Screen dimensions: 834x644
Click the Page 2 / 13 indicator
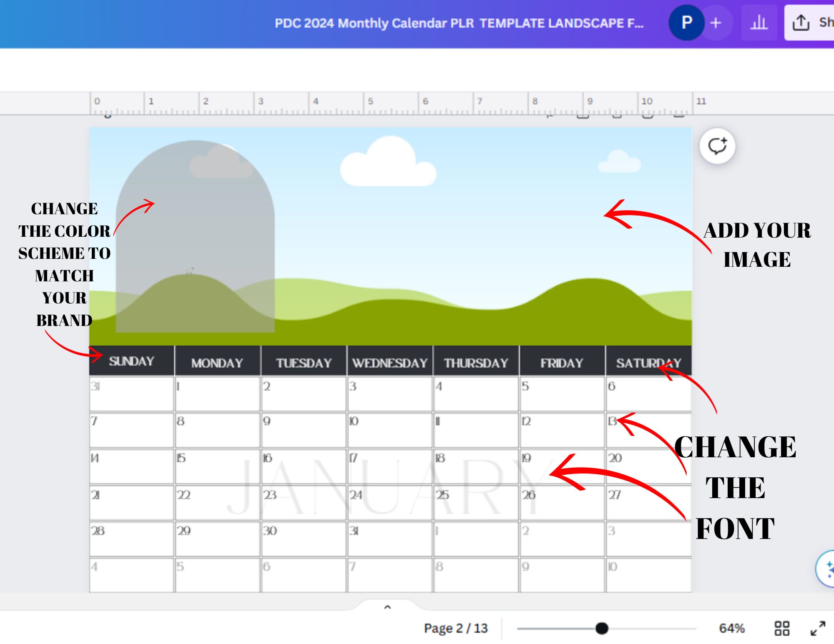(455, 628)
